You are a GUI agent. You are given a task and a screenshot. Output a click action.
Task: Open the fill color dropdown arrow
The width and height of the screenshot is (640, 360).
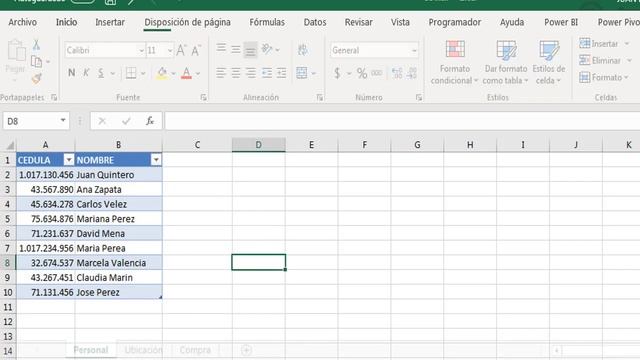[173, 74]
